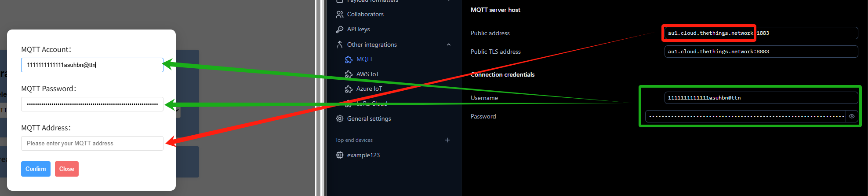Open the API keys page
This screenshot has height=196, width=868.
point(358,30)
